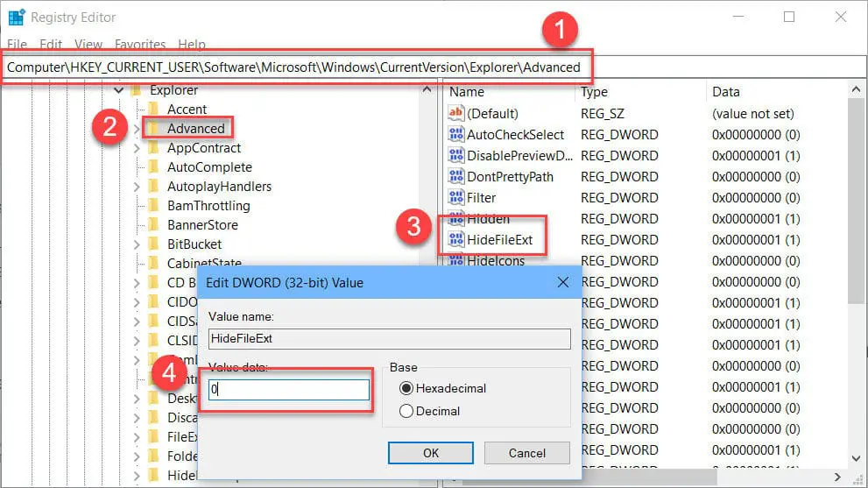Click the values pane scroll up arrow
Viewport: 868px width, 488px height.
(x=857, y=89)
